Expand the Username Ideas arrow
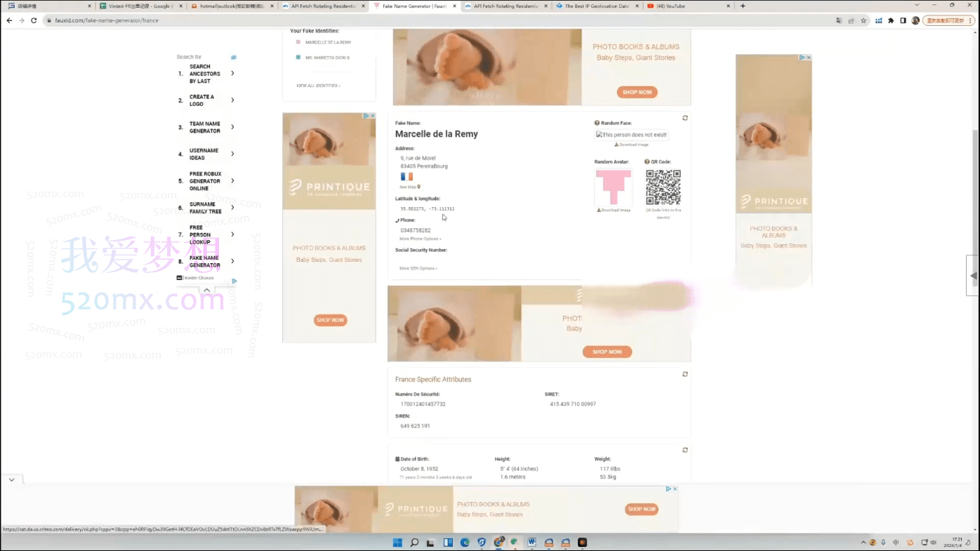The width and height of the screenshot is (980, 551). (232, 154)
